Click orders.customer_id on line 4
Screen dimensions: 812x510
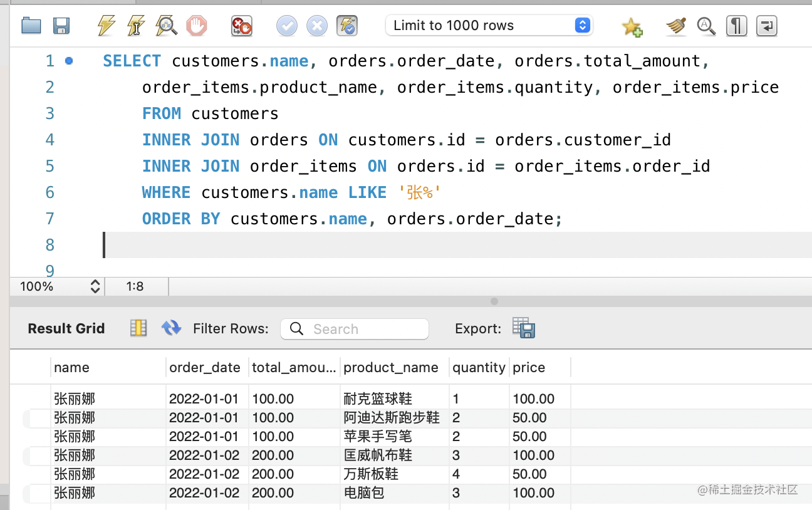[583, 140]
